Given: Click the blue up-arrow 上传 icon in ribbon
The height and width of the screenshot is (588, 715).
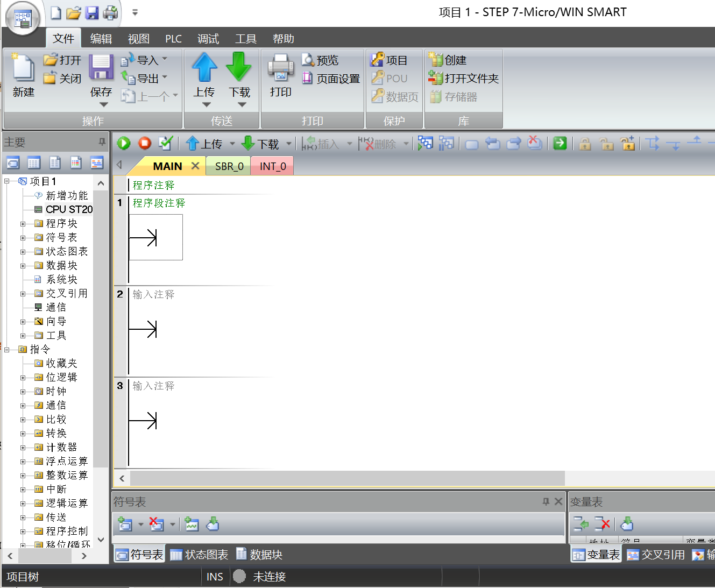Looking at the screenshot, I should point(204,67).
